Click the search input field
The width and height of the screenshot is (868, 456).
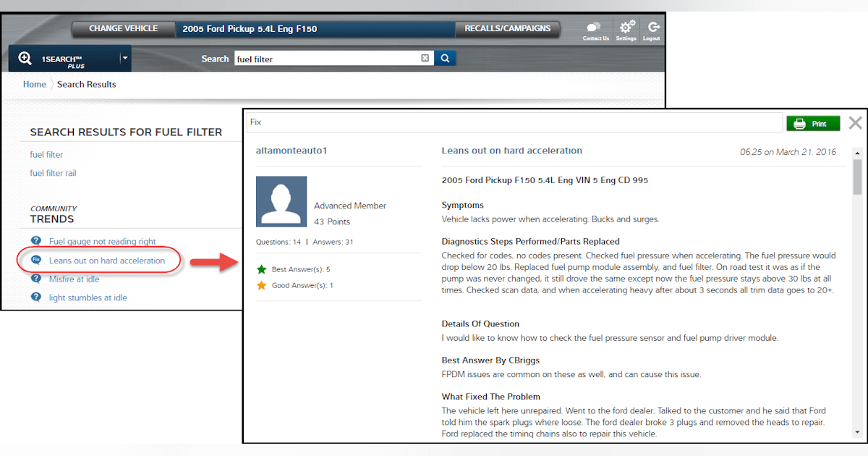325,59
